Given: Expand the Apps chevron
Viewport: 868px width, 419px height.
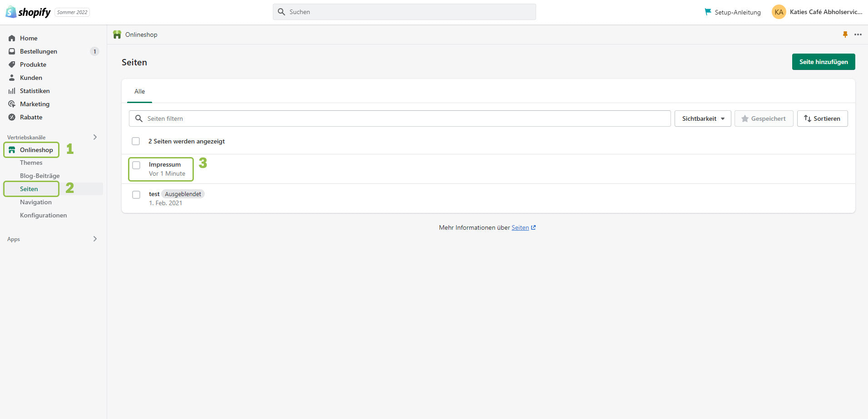Looking at the screenshot, I should [x=95, y=239].
